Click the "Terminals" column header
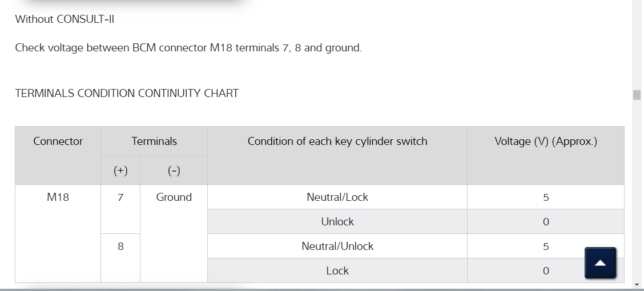The width and height of the screenshot is (644, 291). (x=154, y=142)
